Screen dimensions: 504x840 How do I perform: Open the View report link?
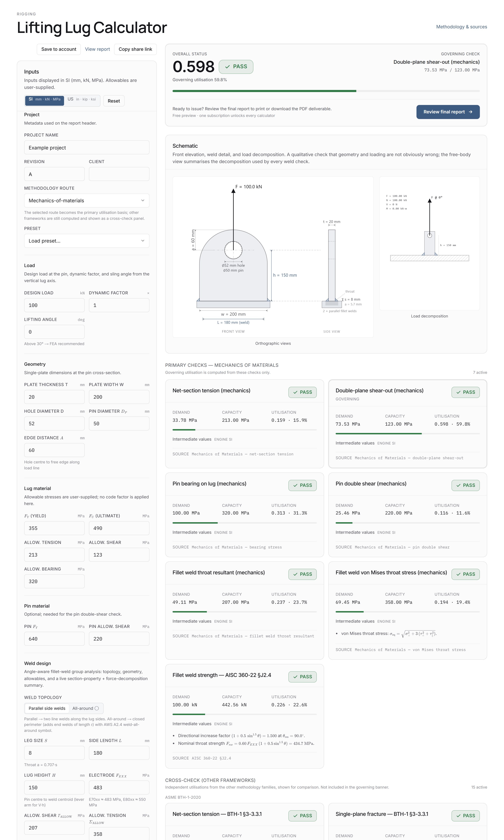tap(97, 49)
